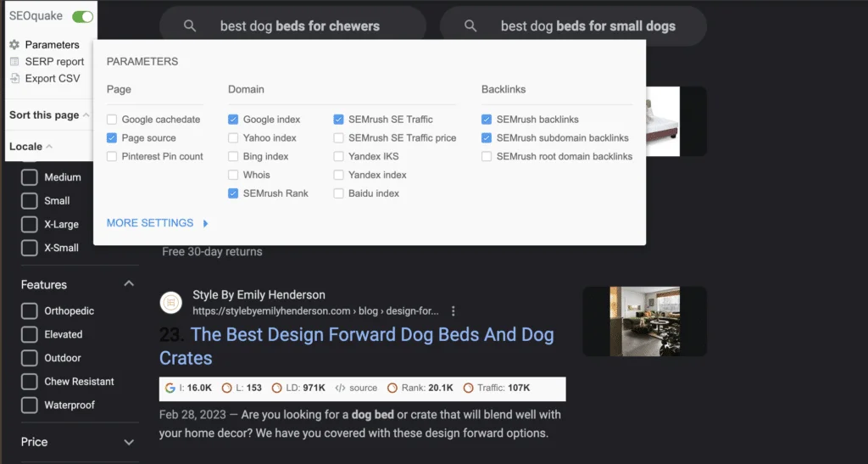Click Style By Emily Henderson site favicon
868x464 pixels.
[171, 303]
